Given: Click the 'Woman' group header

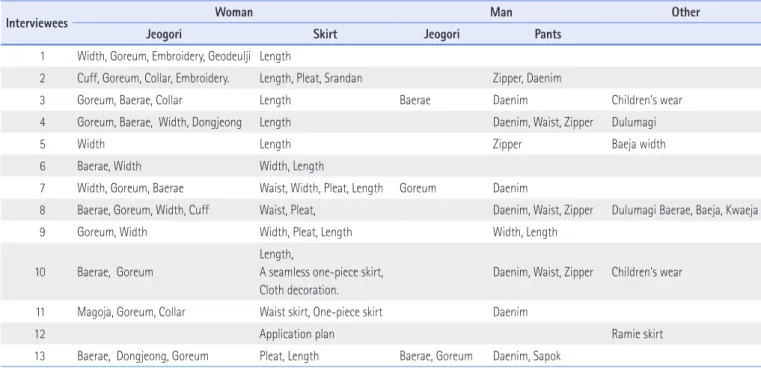Looking at the screenshot, I should point(234,12).
